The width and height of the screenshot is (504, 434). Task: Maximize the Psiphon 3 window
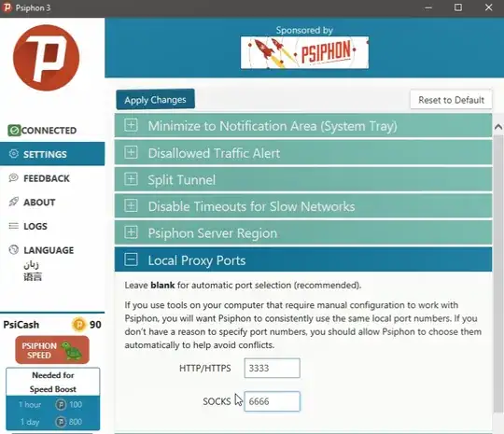(x=458, y=7)
